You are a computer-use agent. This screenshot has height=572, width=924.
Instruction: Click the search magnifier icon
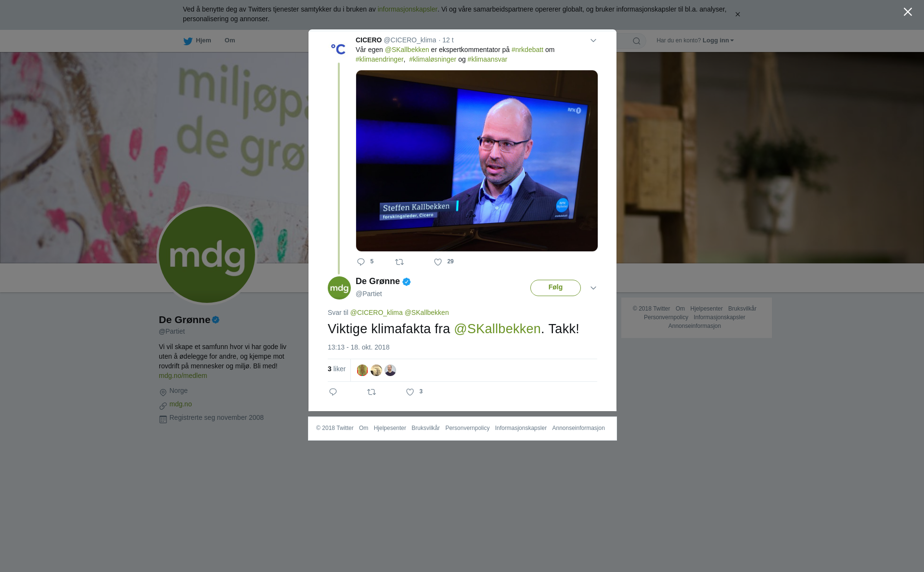coord(637,41)
